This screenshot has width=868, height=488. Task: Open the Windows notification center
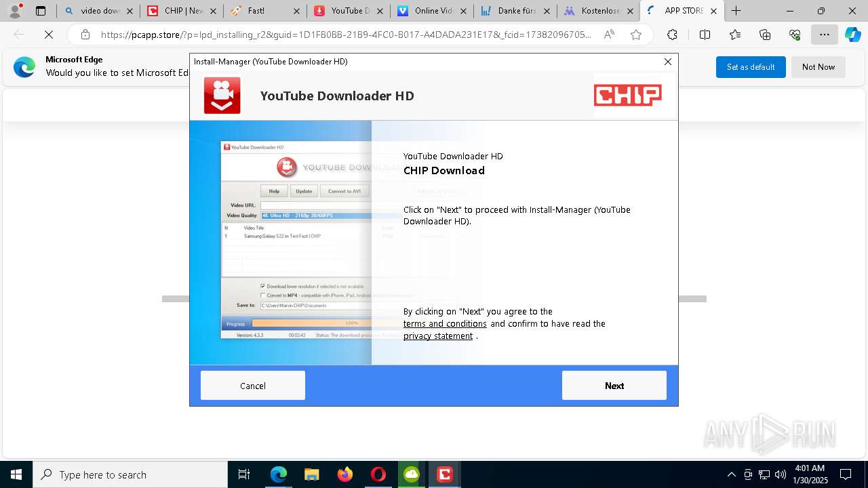[x=846, y=474]
